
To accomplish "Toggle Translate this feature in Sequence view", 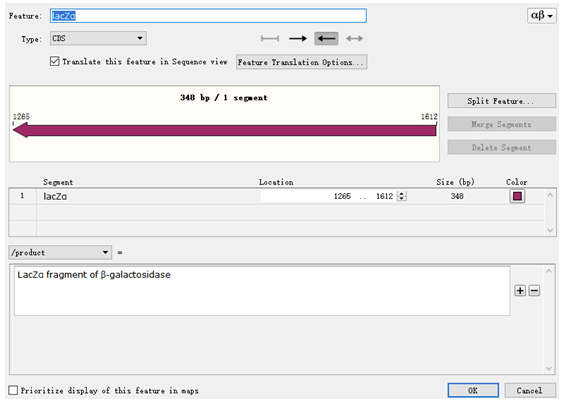I will (x=54, y=61).
